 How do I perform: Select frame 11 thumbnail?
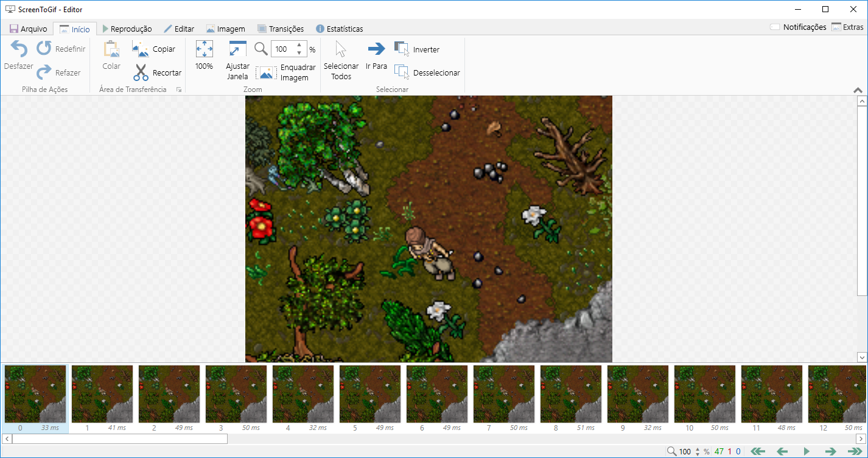772,394
